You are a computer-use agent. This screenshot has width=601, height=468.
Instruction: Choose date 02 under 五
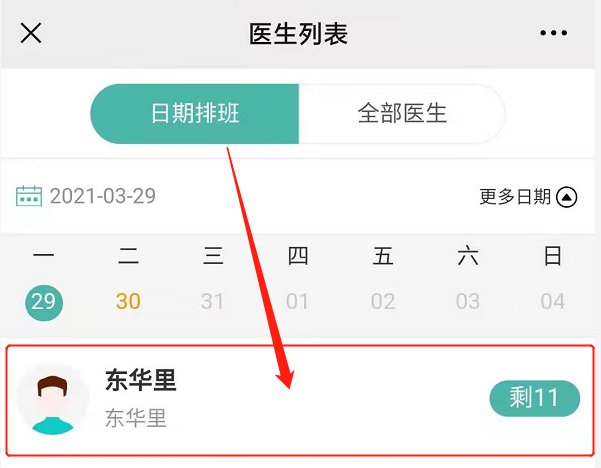click(383, 301)
